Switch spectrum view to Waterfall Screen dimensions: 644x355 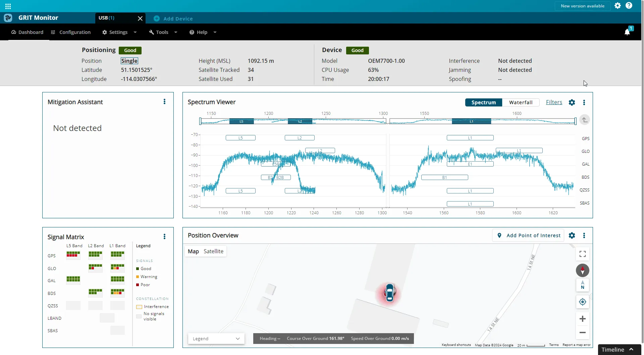point(521,102)
